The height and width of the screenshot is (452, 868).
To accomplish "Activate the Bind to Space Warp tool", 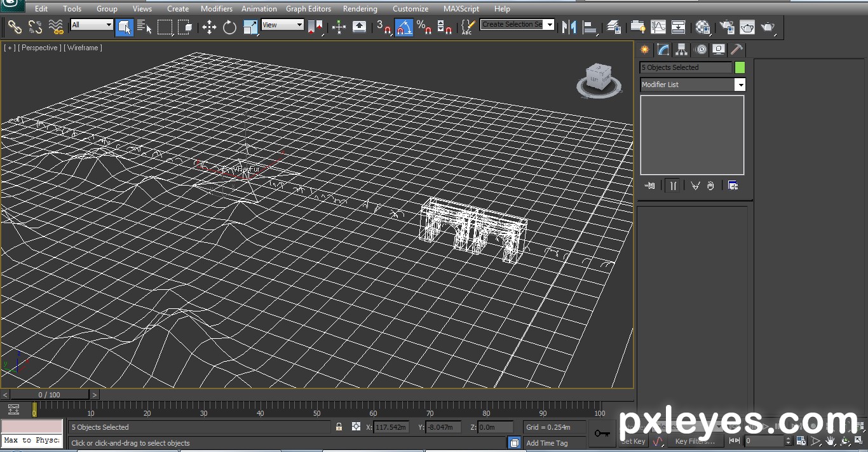I will (x=56, y=27).
